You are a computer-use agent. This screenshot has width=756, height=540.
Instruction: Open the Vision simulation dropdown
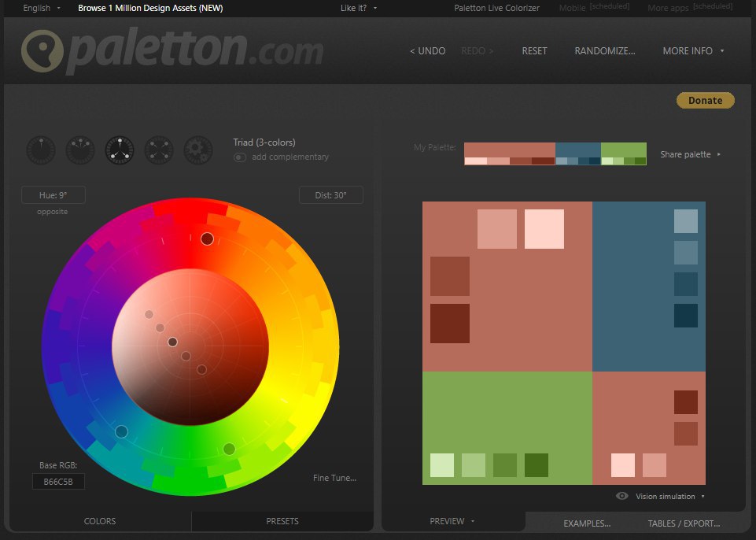670,496
